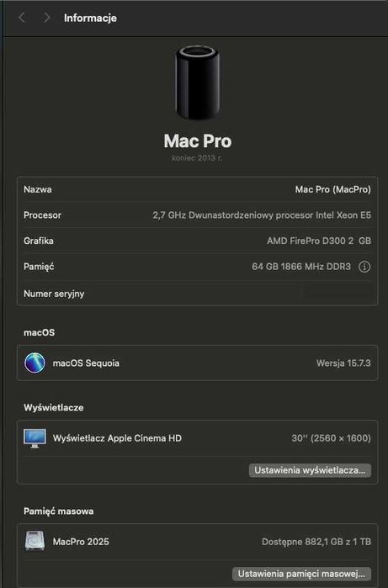This screenshot has width=388, height=588.
Task: Click the macOS section heading
Action: point(39,332)
